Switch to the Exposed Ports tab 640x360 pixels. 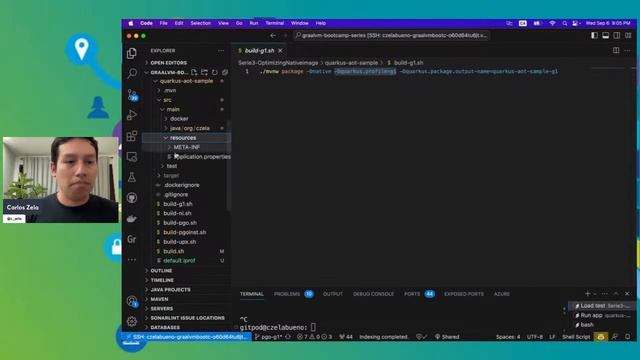pos(464,294)
